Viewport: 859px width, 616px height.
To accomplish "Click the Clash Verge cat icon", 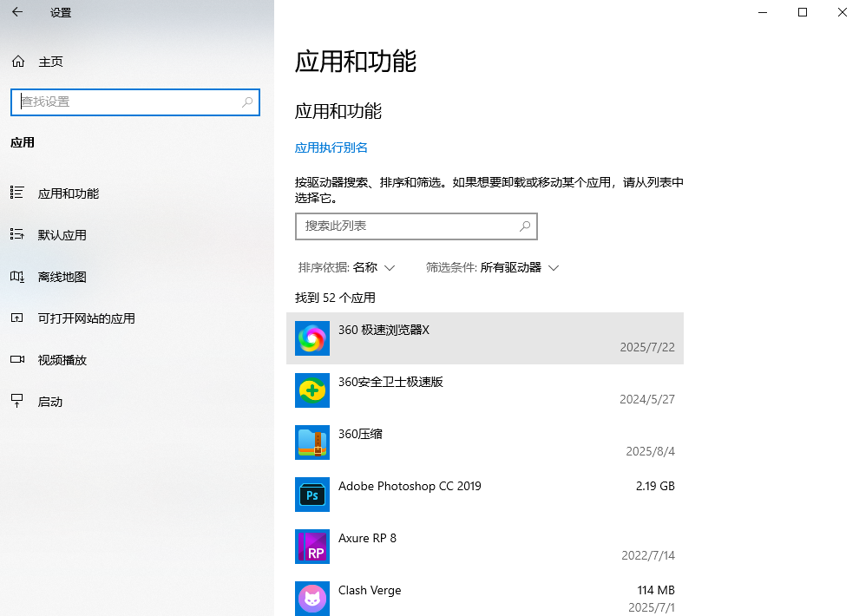I will pos(311,599).
